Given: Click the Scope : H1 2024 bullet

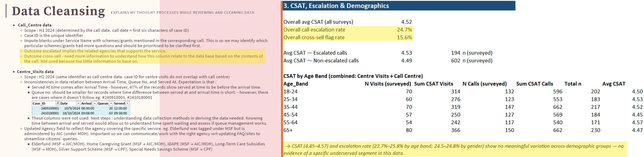Looking at the screenshot, I should coord(106,30).
